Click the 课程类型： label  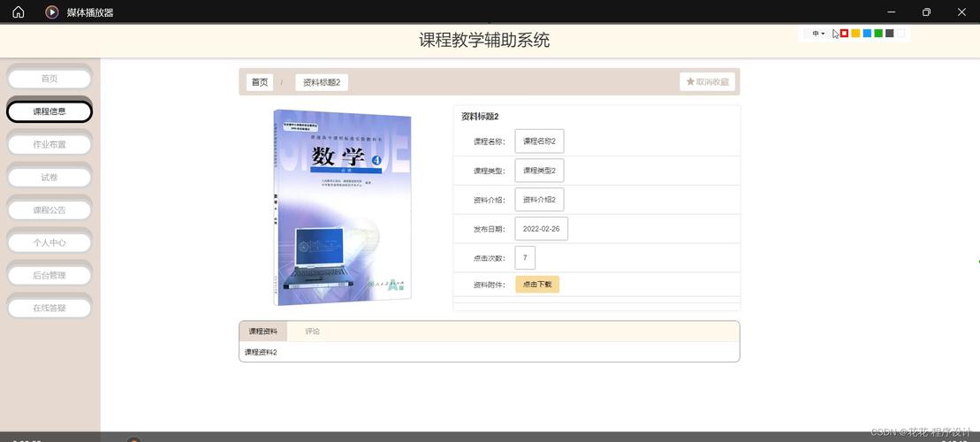click(490, 171)
